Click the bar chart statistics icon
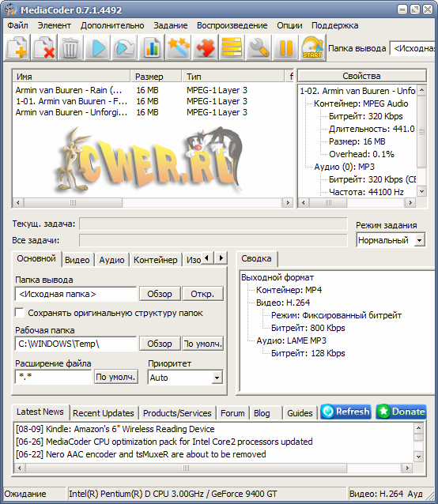438x504 pixels. [152, 48]
